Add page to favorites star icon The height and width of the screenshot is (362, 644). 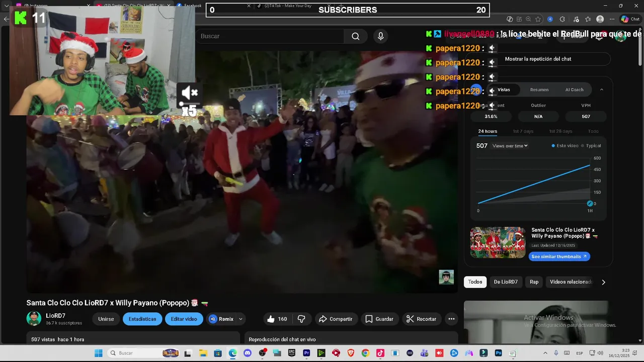[x=538, y=19]
